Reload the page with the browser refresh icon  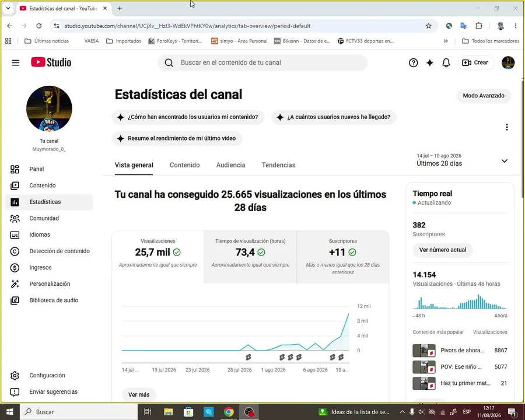[x=39, y=26]
